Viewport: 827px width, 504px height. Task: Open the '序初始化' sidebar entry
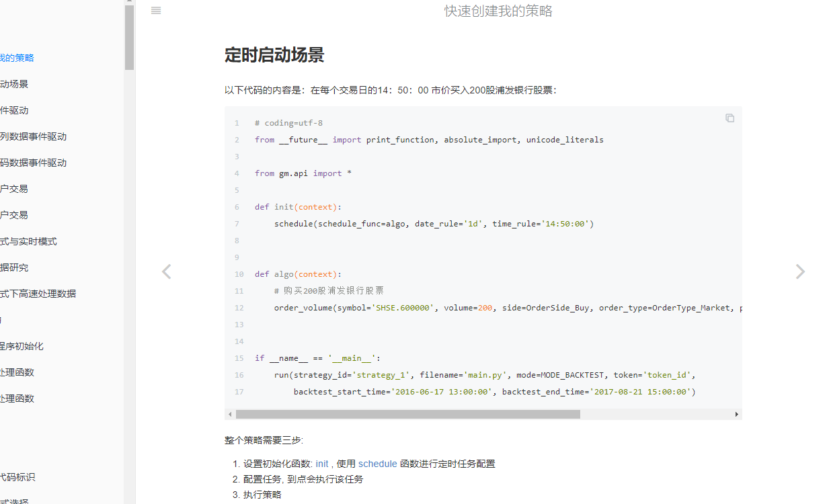coord(22,346)
